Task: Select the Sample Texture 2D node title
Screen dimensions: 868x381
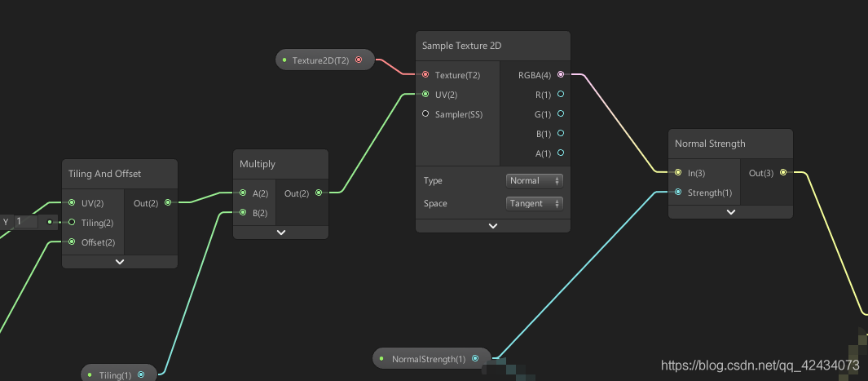Action: (x=461, y=46)
